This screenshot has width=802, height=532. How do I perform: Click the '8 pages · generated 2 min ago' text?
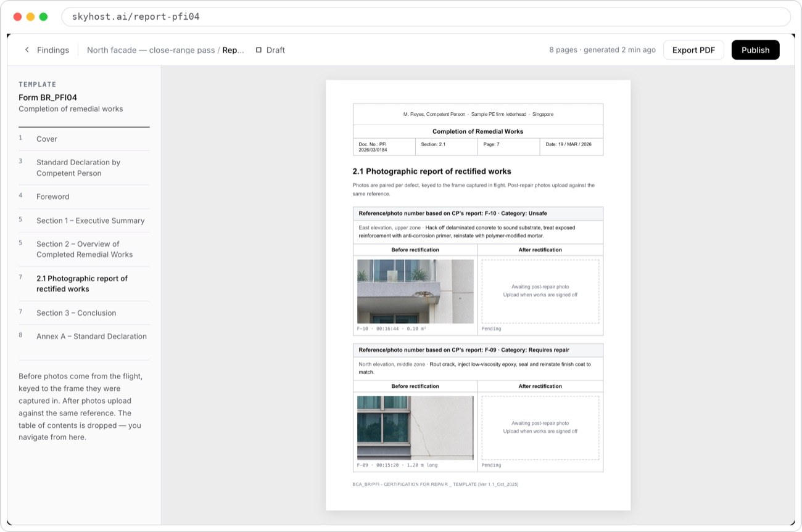(x=602, y=50)
